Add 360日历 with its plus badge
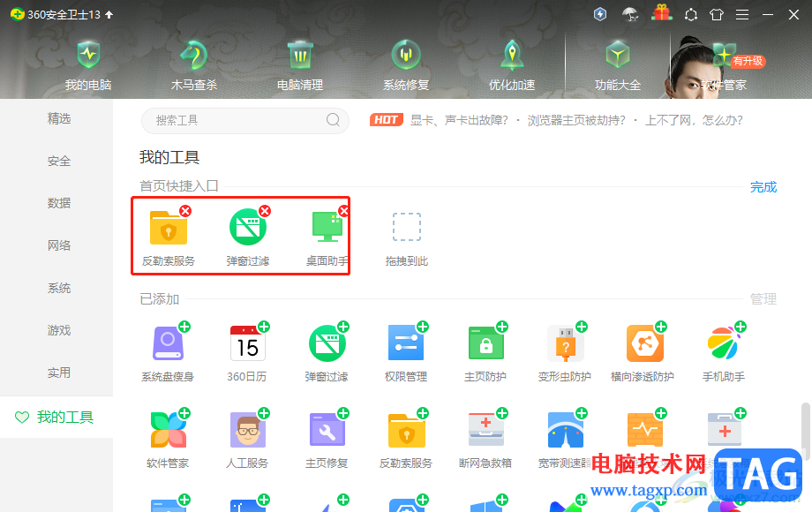This screenshot has height=512, width=812. (264, 327)
